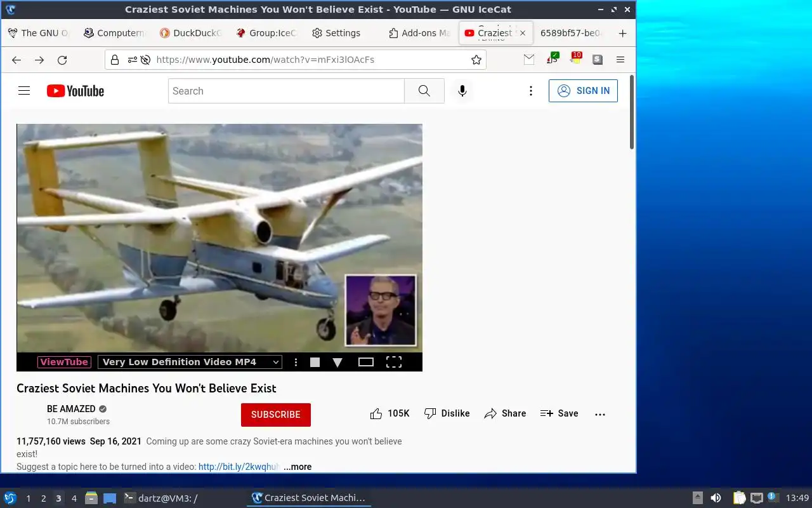This screenshot has width=812, height=508.
Task: Click the ViewTube stop square button
Action: [x=315, y=362]
